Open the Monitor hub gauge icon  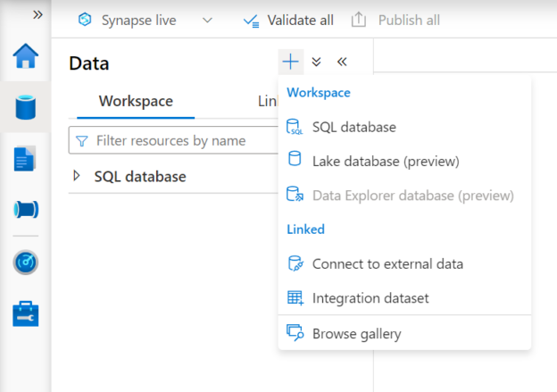pyautogui.click(x=26, y=263)
